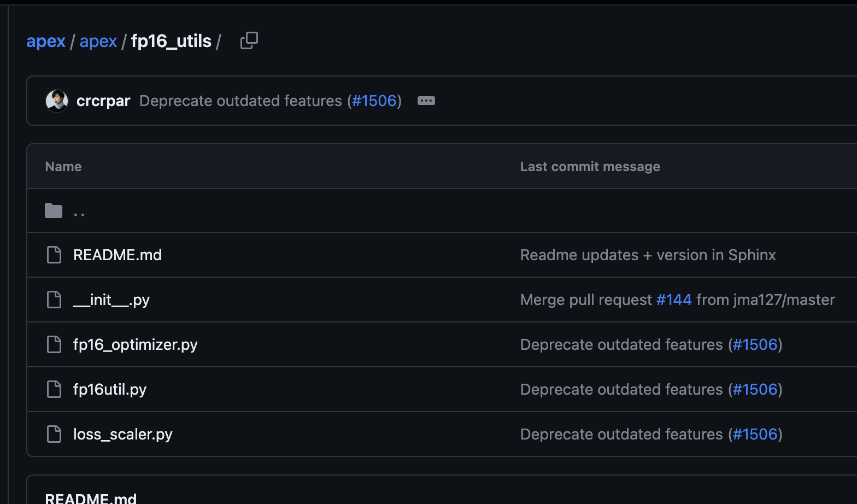Image resolution: width=857 pixels, height=504 pixels.
Task: Open fp16_optimizer.py file
Action: (136, 344)
